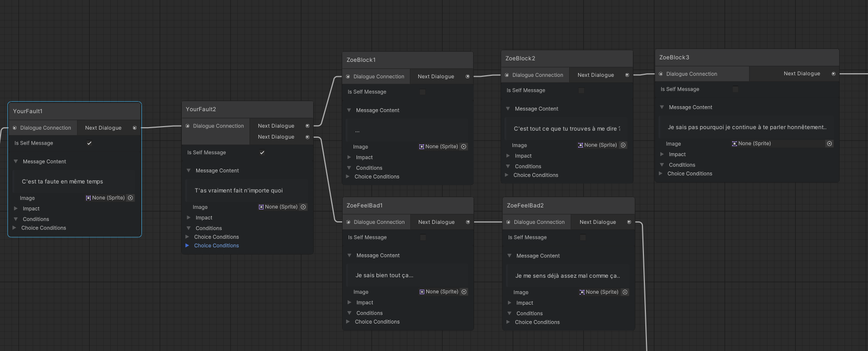This screenshot has width=868, height=351.
Task: Click the Next Dialogue output port of ZoeBlock1
Action: 468,77
